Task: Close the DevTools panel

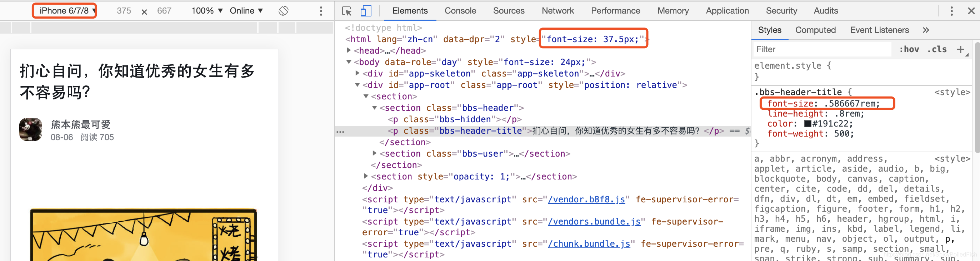Action: click(x=971, y=11)
